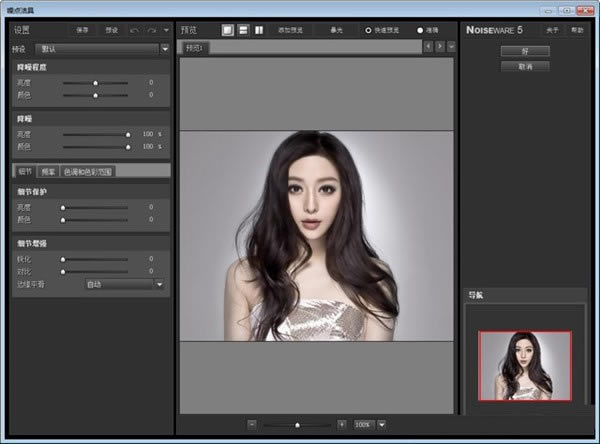Click the 降噪 亮度 slider handle
Image resolution: width=600 pixels, height=444 pixels.
point(128,133)
